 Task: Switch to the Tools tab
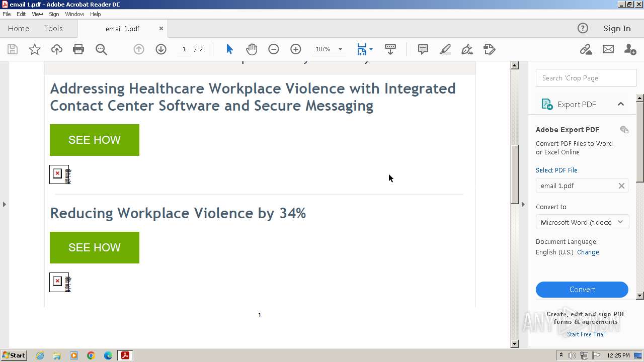coord(53,29)
